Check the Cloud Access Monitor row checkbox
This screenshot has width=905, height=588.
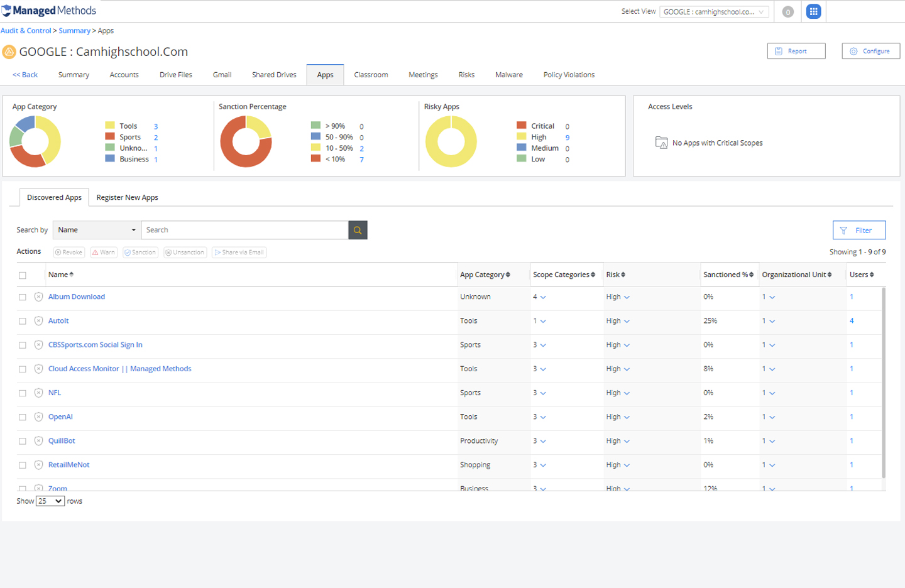23,369
